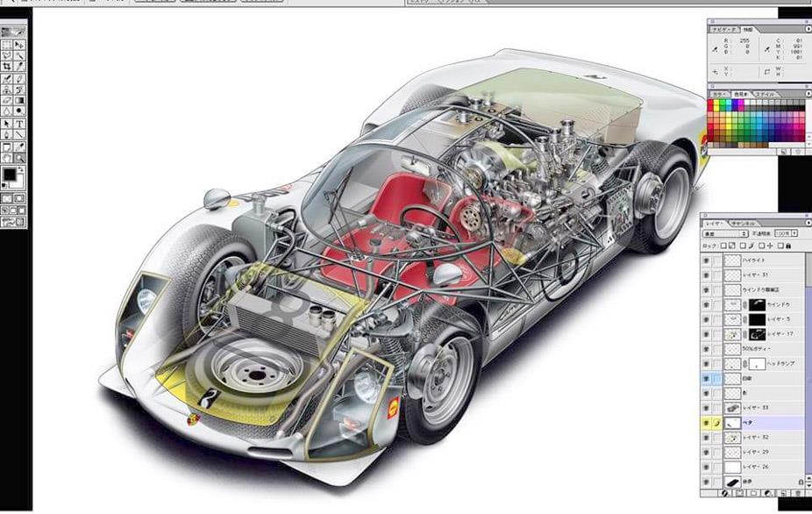Click the Jump to ImageReady button

13,222
